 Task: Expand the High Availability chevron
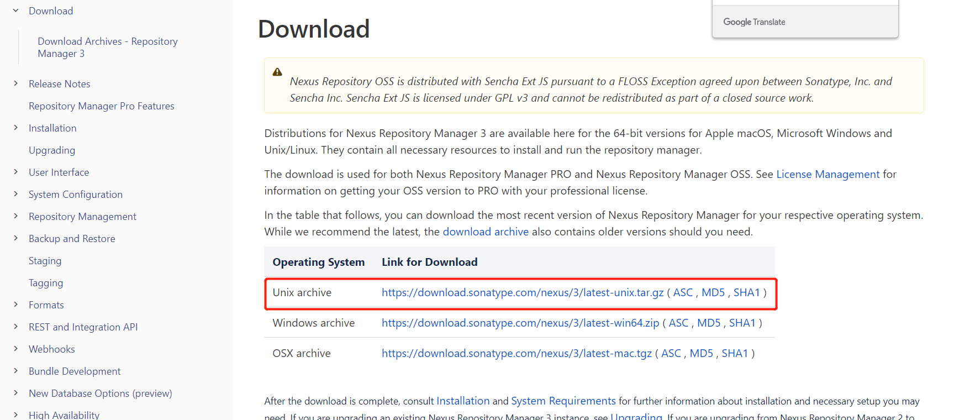15,414
